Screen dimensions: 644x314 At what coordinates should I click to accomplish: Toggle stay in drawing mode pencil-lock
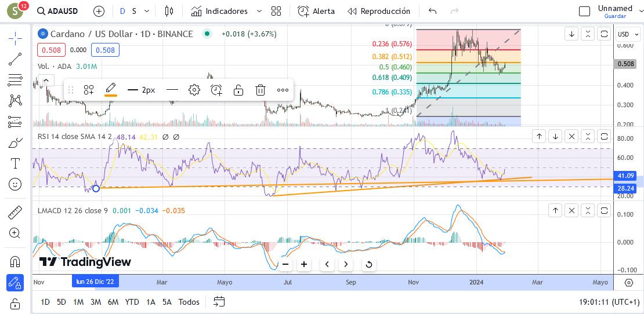point(15,283)
